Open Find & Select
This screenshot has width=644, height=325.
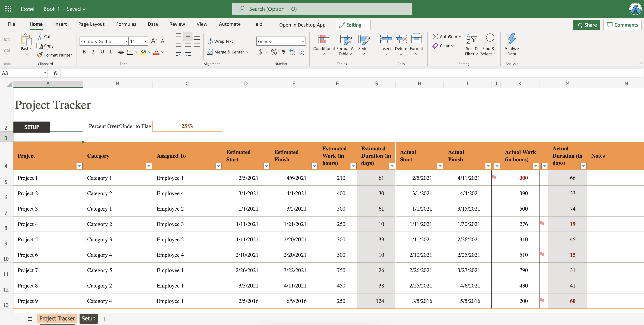pos(488,45)
